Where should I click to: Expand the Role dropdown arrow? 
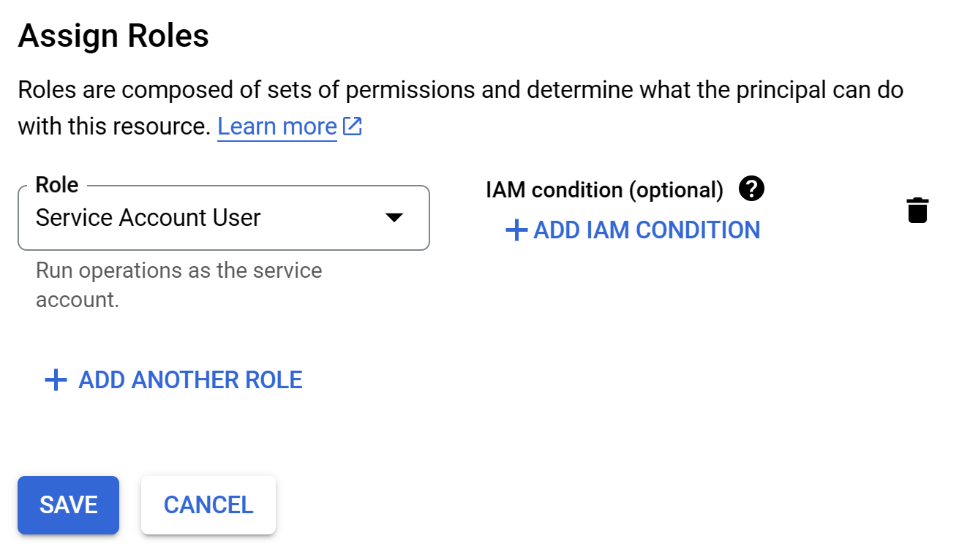[x=394, y=218]
